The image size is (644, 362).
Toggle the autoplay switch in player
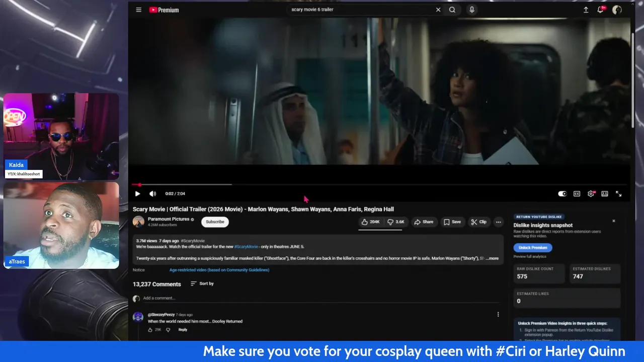coord(562,194)
